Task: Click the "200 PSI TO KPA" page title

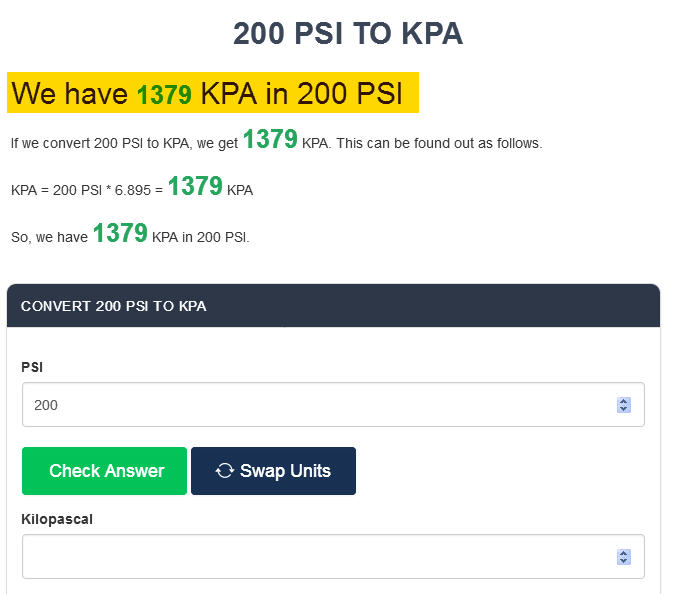Action: coord(347,34)
